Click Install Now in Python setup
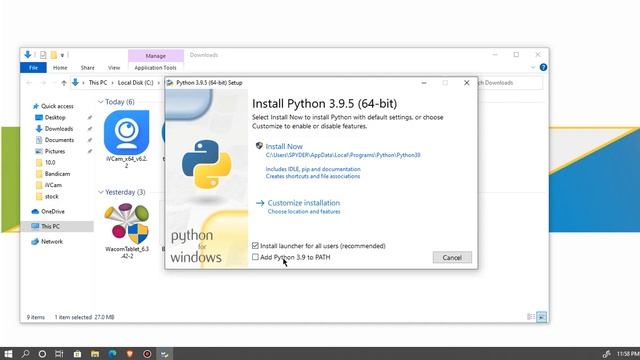The image size is (640, 360). pyautogui.click(x=284, y=146)
